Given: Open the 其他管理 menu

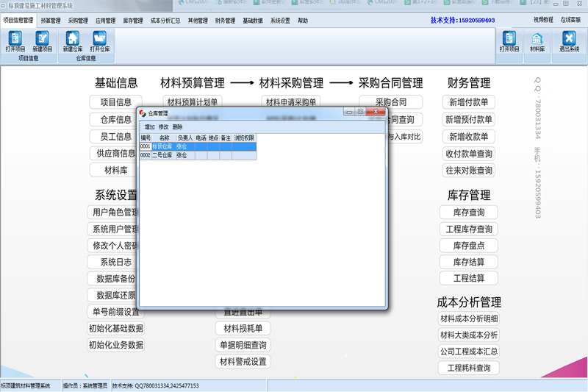Looking at the screenshot, I should [x=198, y=21].
